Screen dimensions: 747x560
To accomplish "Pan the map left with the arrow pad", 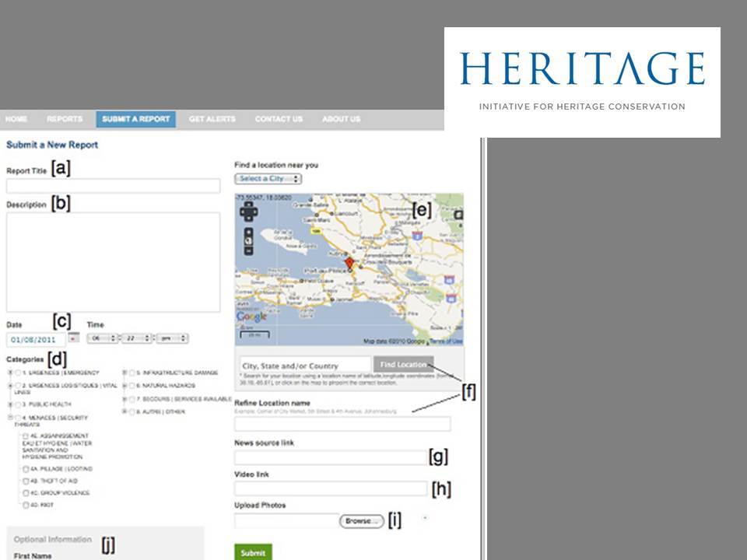I will click(243, 212).
